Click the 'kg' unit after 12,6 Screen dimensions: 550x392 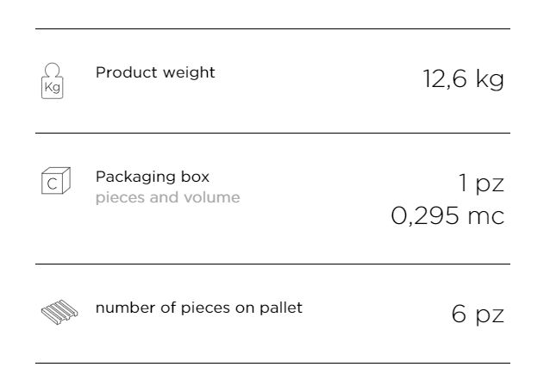point(490,80)
